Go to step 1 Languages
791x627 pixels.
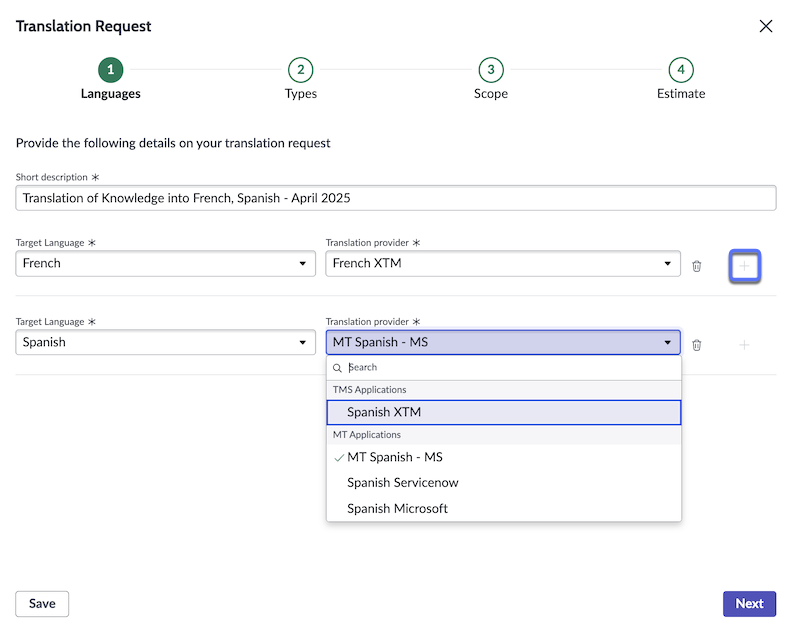click(x=110, y=70)
